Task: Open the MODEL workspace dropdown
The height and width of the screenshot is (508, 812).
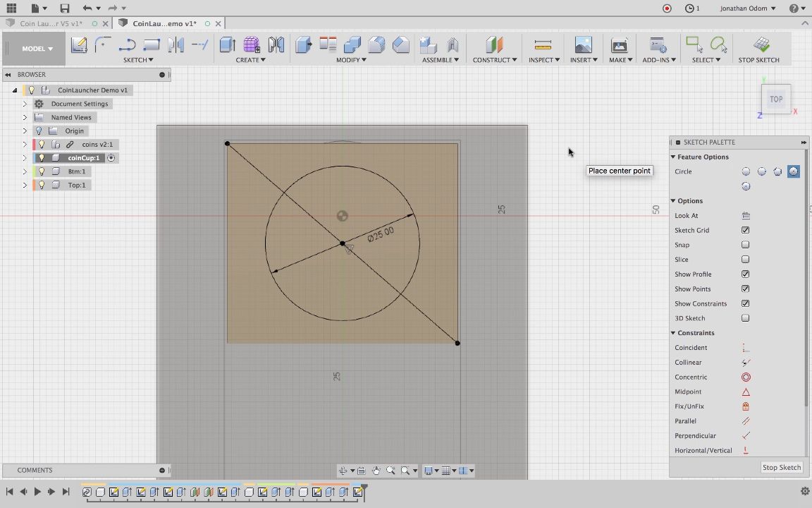Action: tap(37, 49)
